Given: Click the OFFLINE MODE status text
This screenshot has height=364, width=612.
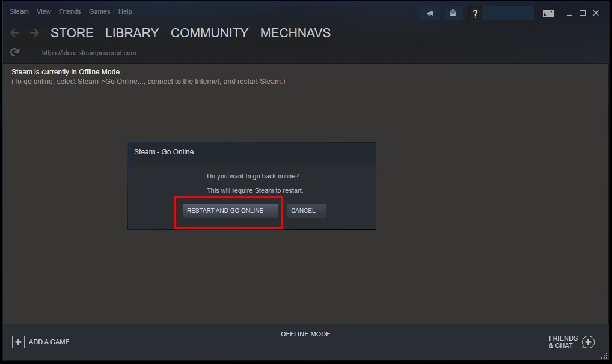Looking at the screenshot, I should [x=305, y=334].
